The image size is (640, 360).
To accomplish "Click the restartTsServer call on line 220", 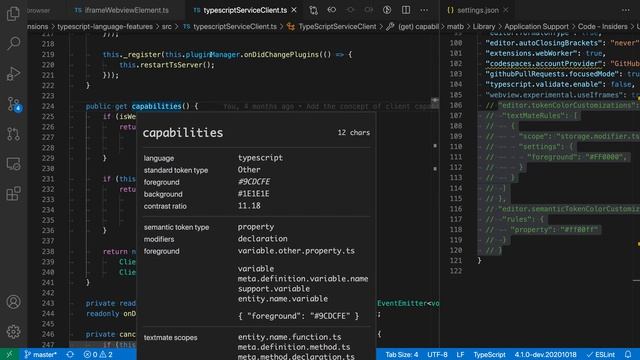I will point(176,65).
